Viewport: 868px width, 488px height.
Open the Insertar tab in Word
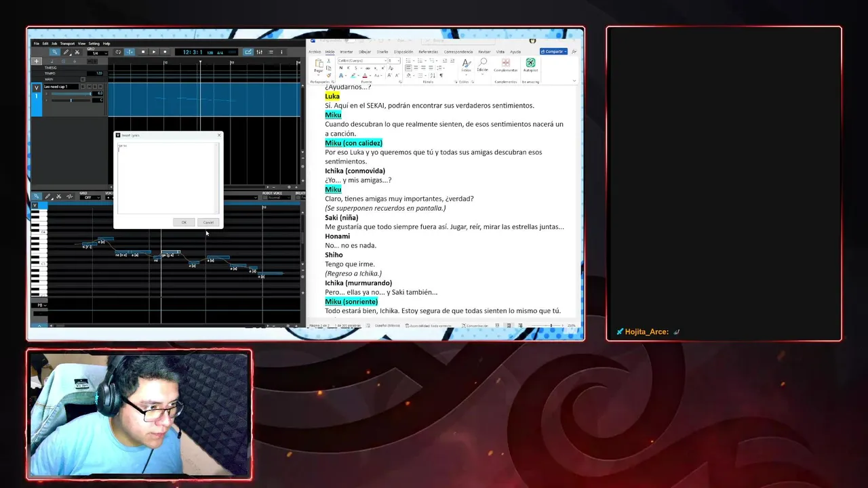coord(347,52)
